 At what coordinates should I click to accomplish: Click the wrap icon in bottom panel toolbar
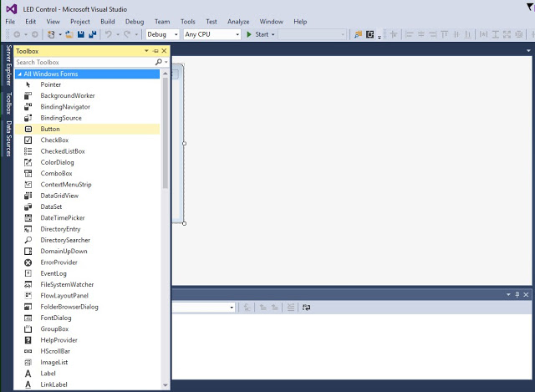tap(307, 308)
